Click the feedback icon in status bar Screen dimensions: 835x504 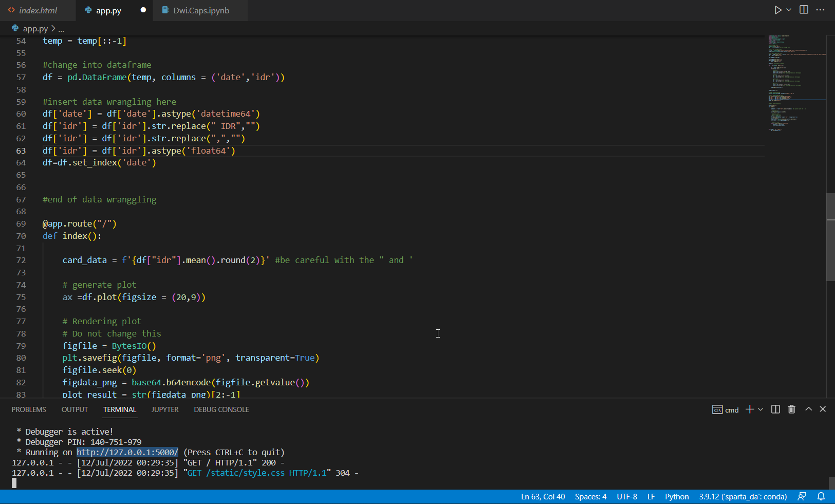[802, 497]
